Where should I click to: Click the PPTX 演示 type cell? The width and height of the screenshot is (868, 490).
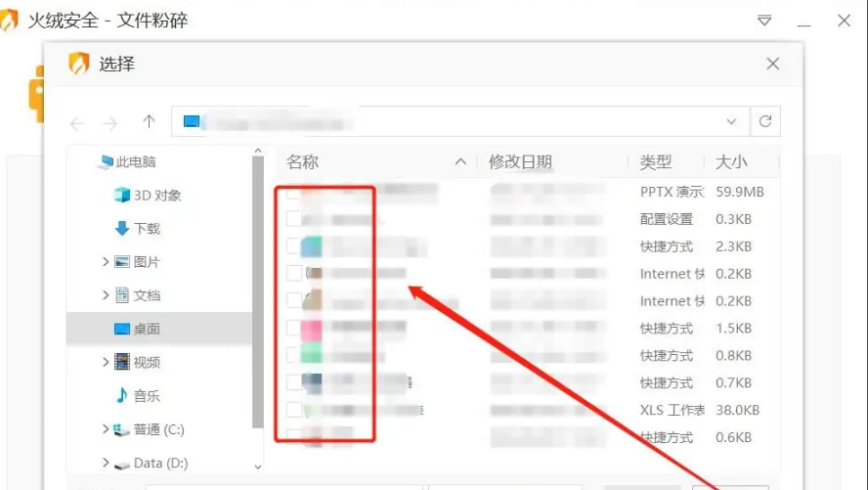(672, 192)
